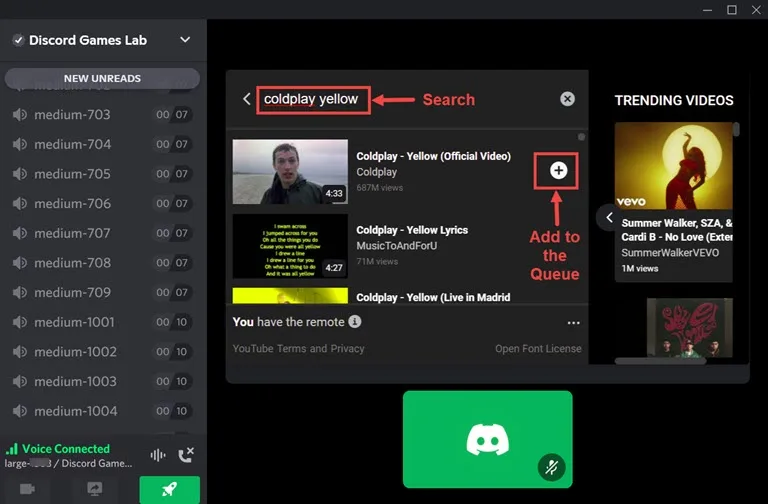Screen dimensions: 768x504
Task: Open YouTube Terms and Privacy link
Action: (x=298, y=349)
